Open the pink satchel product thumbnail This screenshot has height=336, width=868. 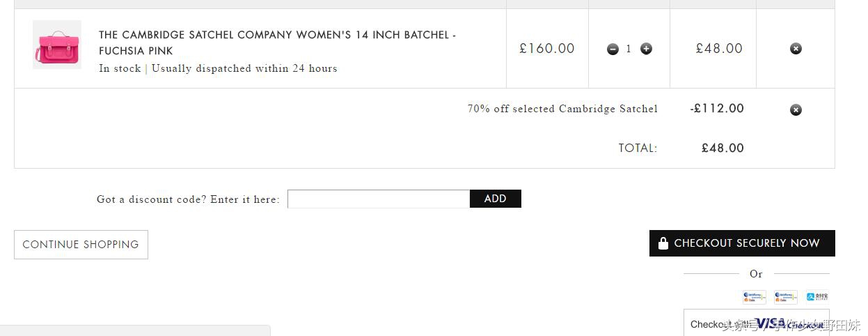pyautogui.click(x=57, y=45)
